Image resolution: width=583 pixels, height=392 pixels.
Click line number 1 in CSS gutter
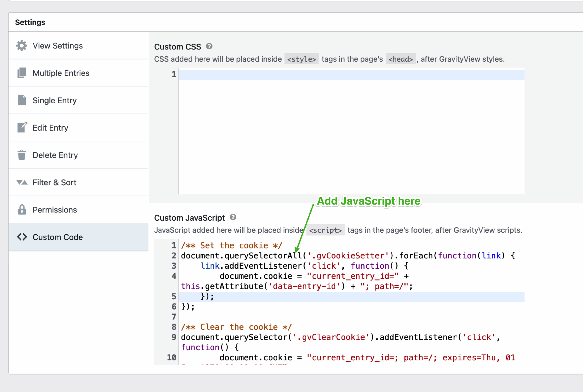pos(174,74)
